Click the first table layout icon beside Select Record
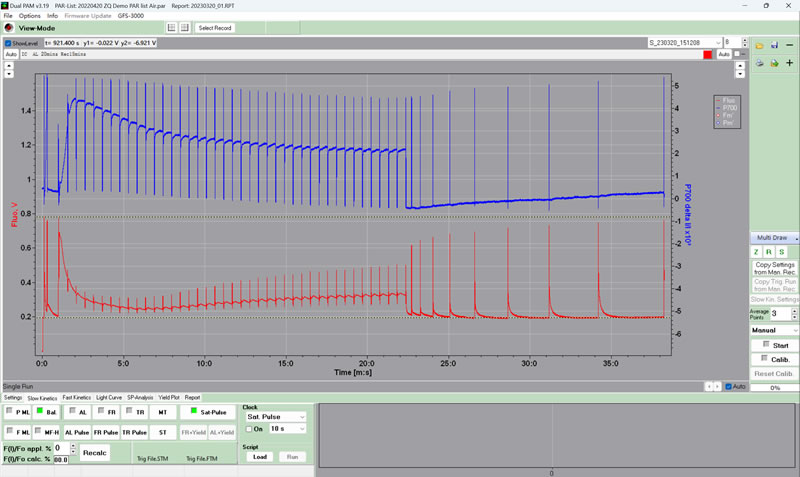The image size is (800, 477). pyautogui.click(x=171, y=28)
